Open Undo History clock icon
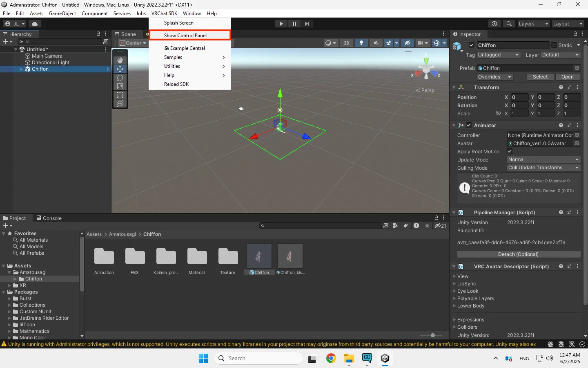This screenshot has width=588, height=368. pos(494,24)
